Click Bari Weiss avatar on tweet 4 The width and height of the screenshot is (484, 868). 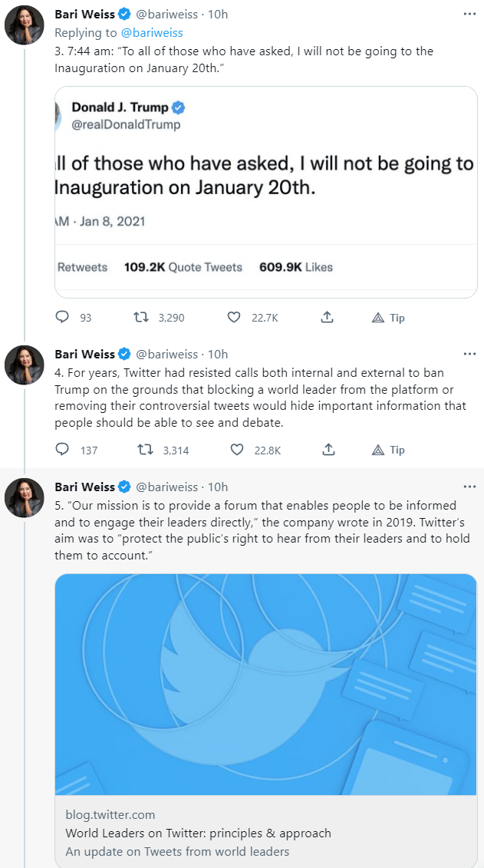[x=25, y=365]
